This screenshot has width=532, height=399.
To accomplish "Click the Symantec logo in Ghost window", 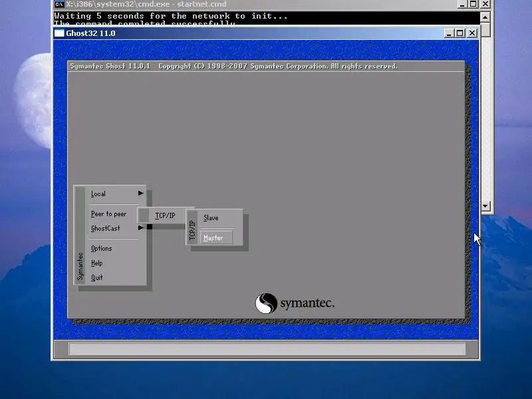I will click(x=295, y=303).
